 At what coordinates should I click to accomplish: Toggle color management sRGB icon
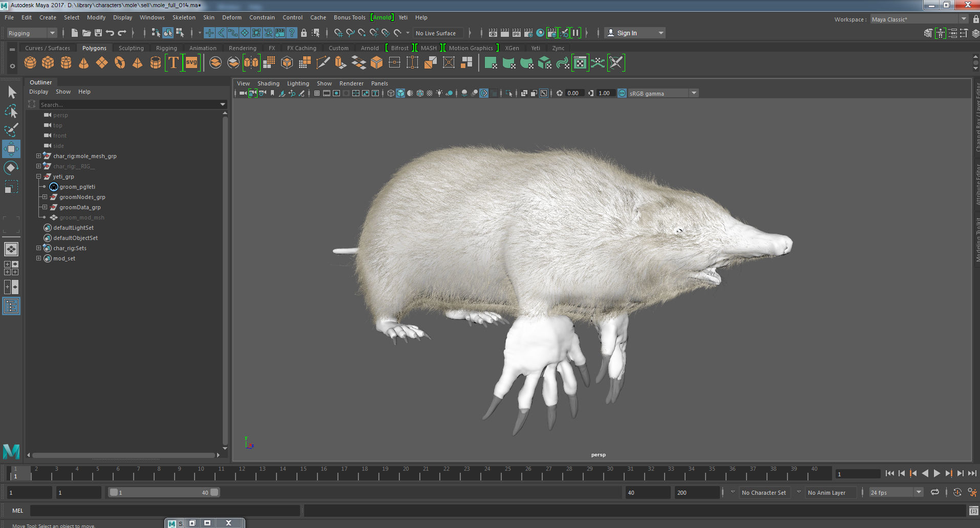(622, 93)
